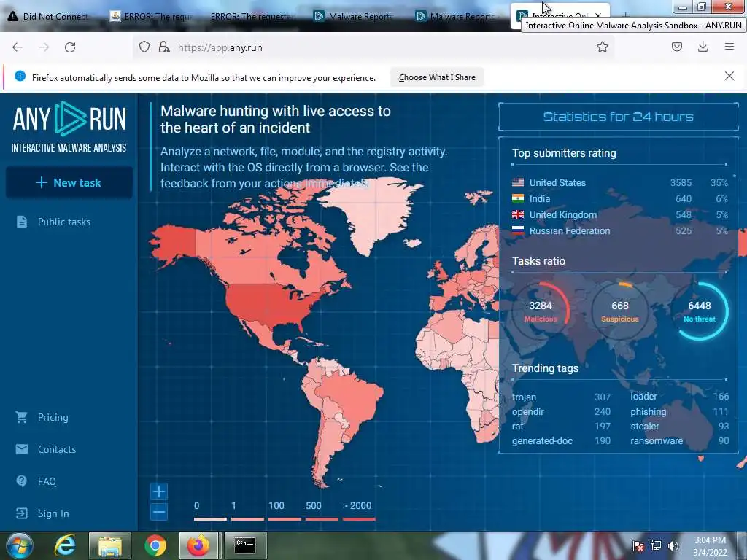
Task: Click the 0 legend color bar
Action: pyautogui.click(x=210, y=518)
